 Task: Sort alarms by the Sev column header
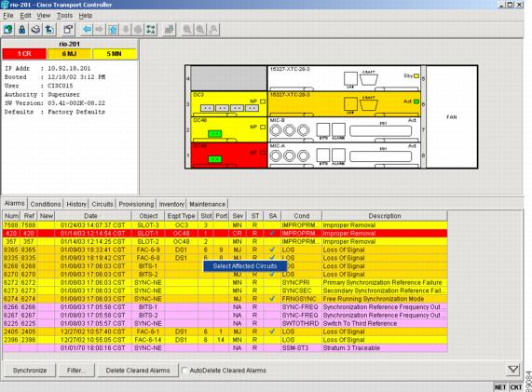238,216
